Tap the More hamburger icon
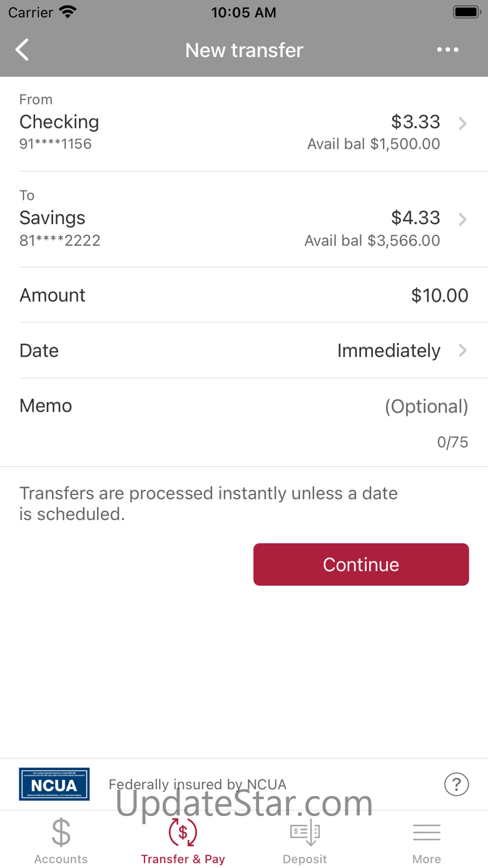 pos(427,832)
